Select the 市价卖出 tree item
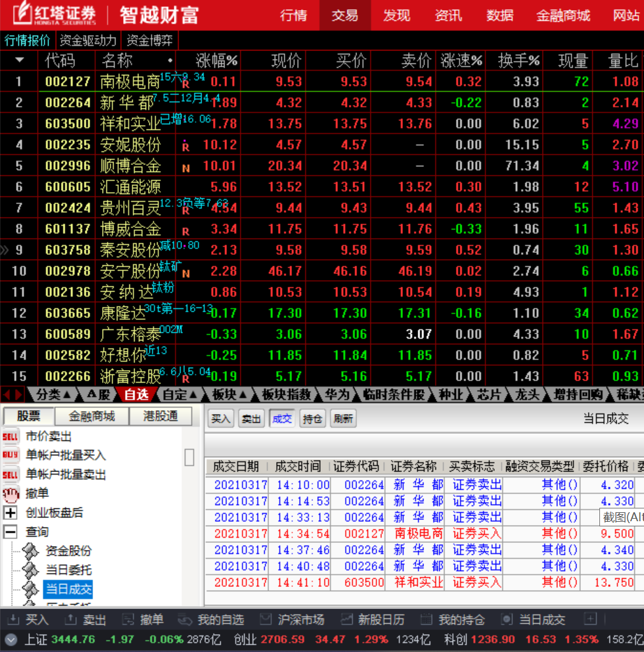 tap(48, 436)
